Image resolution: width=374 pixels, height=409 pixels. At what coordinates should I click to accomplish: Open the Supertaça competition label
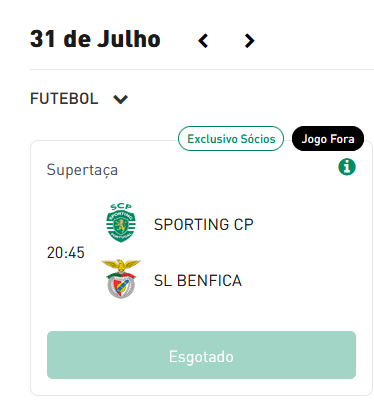click(82, 170)
